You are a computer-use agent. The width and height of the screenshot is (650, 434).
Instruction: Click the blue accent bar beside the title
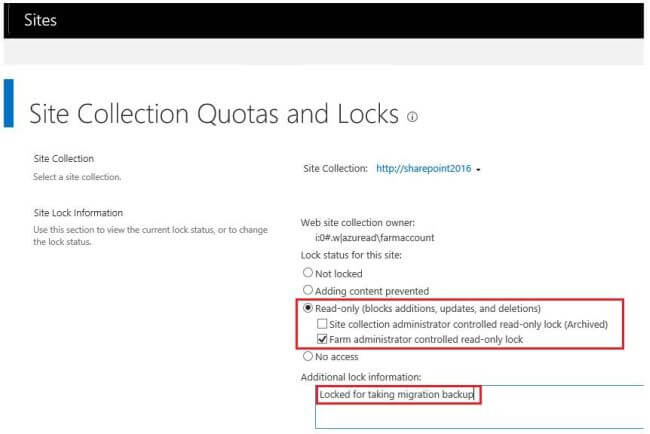[9, 104]
